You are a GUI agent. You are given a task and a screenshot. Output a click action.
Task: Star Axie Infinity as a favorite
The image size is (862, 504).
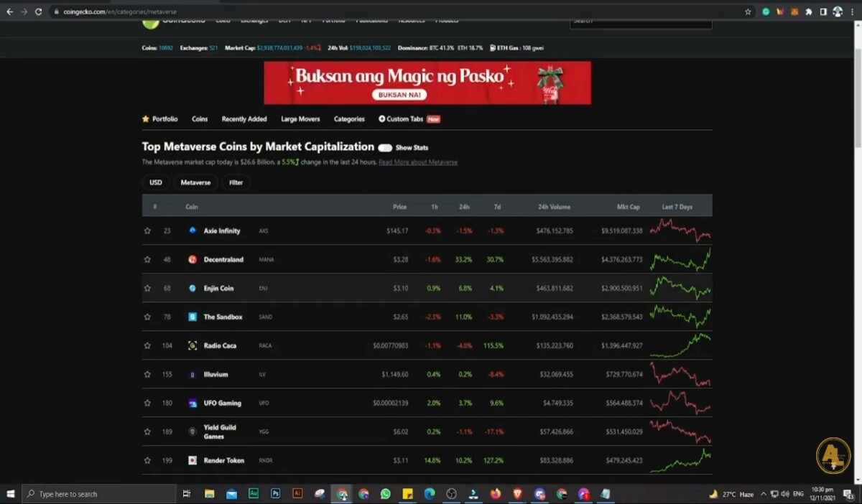pos(147,230)
